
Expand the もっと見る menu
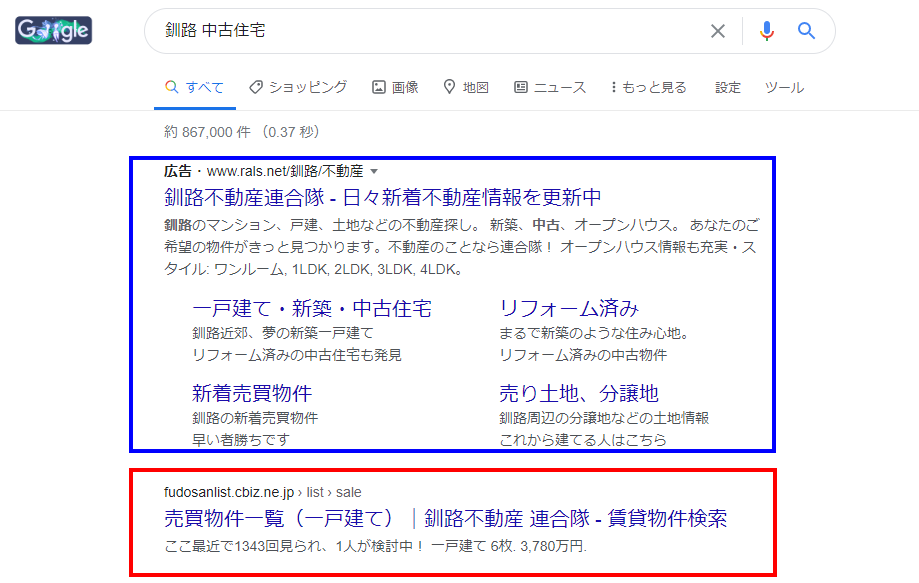click(648, 88)
